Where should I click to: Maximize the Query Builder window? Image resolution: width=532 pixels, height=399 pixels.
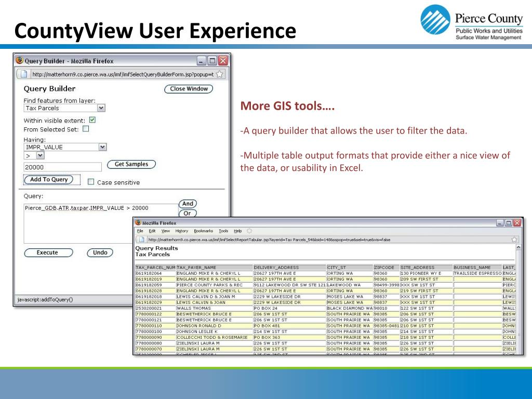coord(212,61)
